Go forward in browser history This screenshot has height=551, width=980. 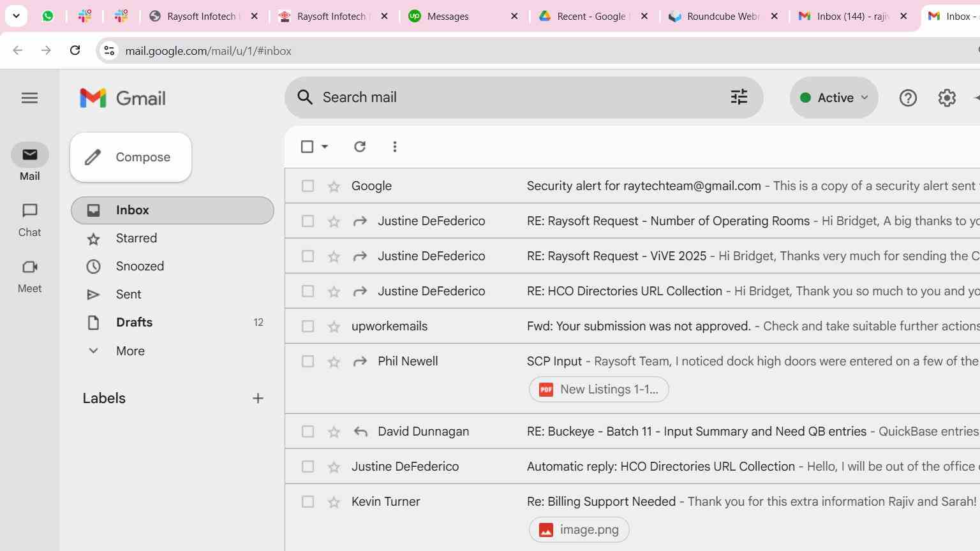coord(46,50)
